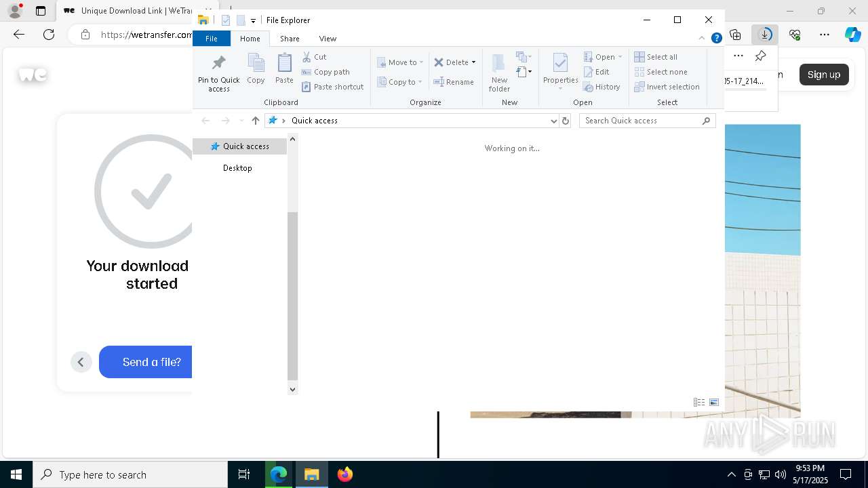Image resolution: width=868 pixels, height=488 pixels.
Task: Switch to the Share ribbon tab
Action: [x=290, y=39]
